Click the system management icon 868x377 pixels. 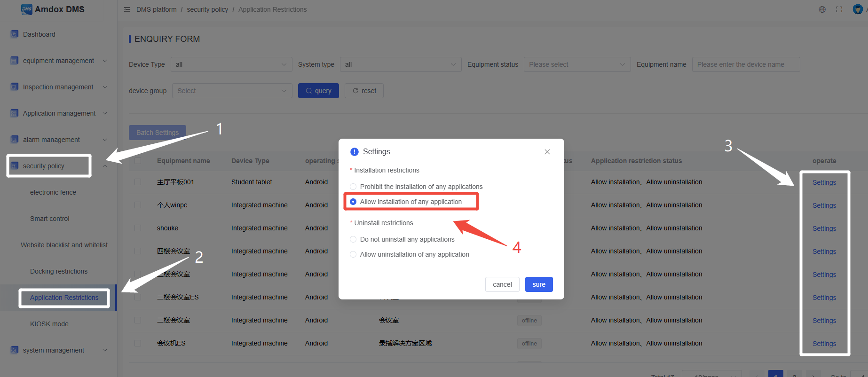(x=15, y=350)
